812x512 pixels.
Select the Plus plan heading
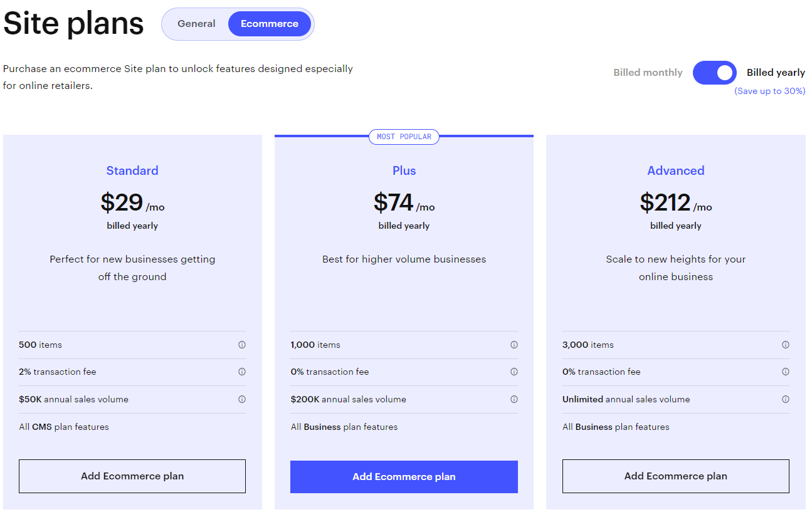tap(404, 170)
